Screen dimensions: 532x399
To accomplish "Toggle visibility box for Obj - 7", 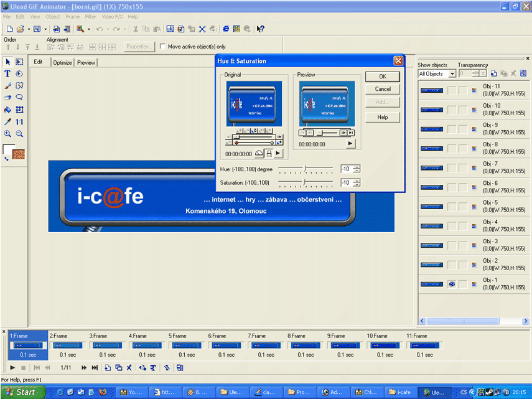I will pos(452,168).
